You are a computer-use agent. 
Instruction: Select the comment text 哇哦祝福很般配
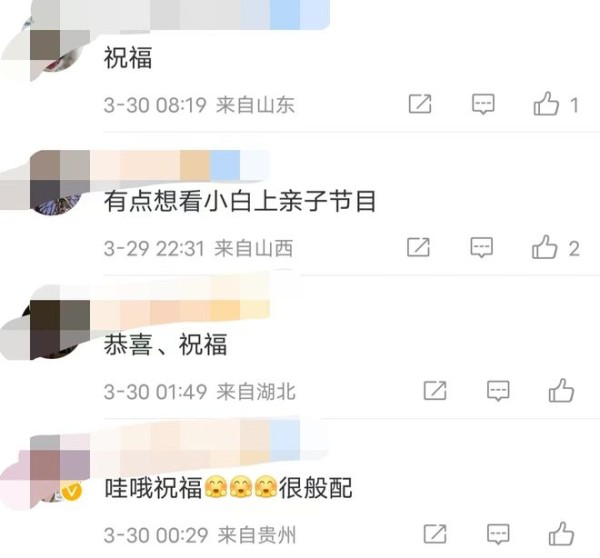point(228,488)
